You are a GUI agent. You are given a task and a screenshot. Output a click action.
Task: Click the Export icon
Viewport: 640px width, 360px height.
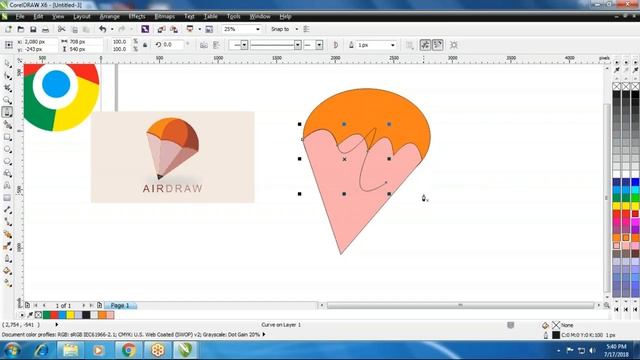click(174, 29)
